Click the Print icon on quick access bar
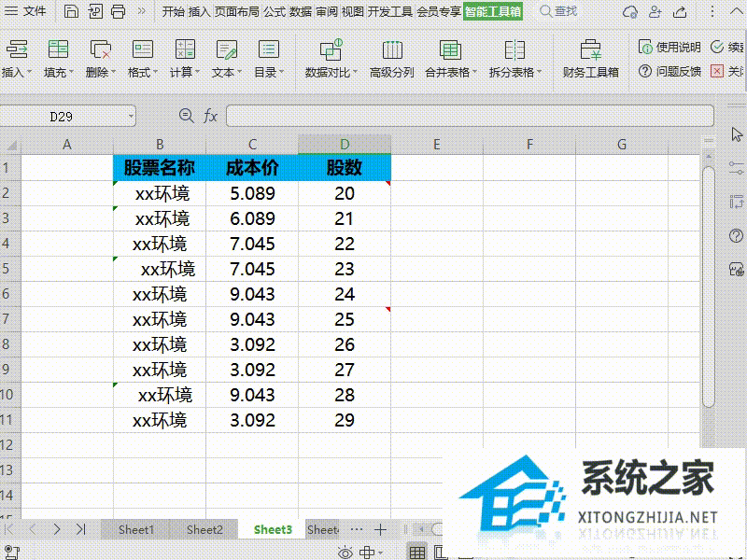747x560 pixels. [119, 10]
